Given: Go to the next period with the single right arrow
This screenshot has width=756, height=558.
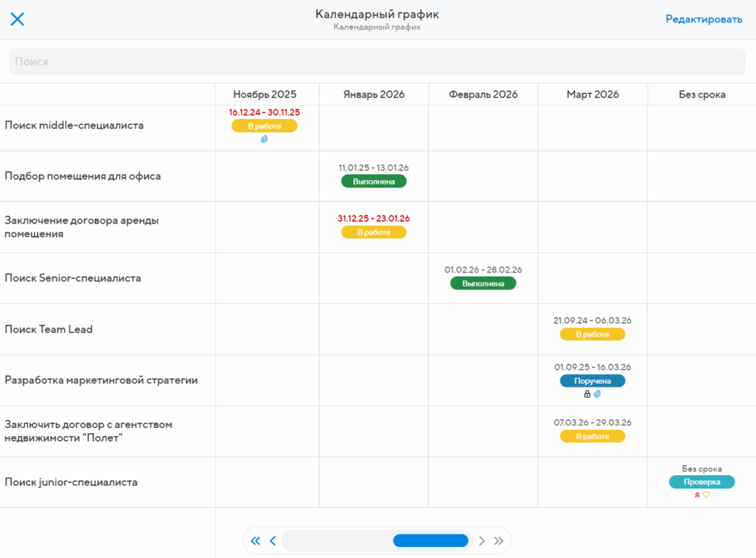Looking at the screenshot, I should coord(482,541).
